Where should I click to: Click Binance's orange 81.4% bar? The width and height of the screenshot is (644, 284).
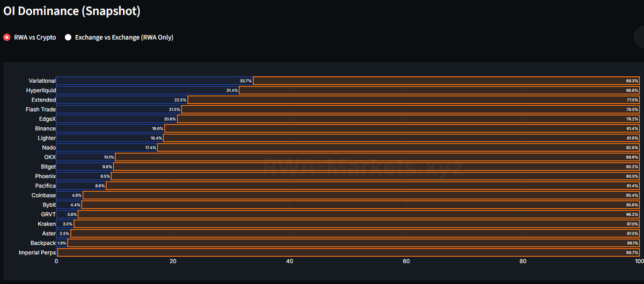coord(402,128)
